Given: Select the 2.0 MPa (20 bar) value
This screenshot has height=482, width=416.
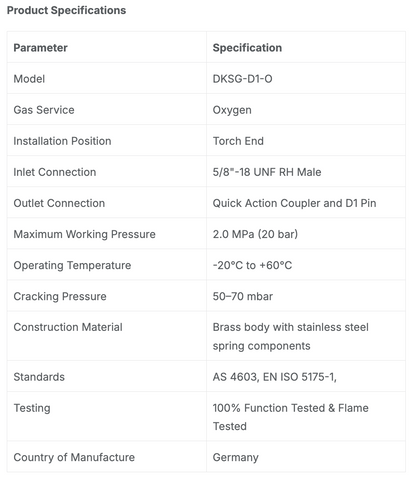Looking at the screenshot, I should coord(255,234).
